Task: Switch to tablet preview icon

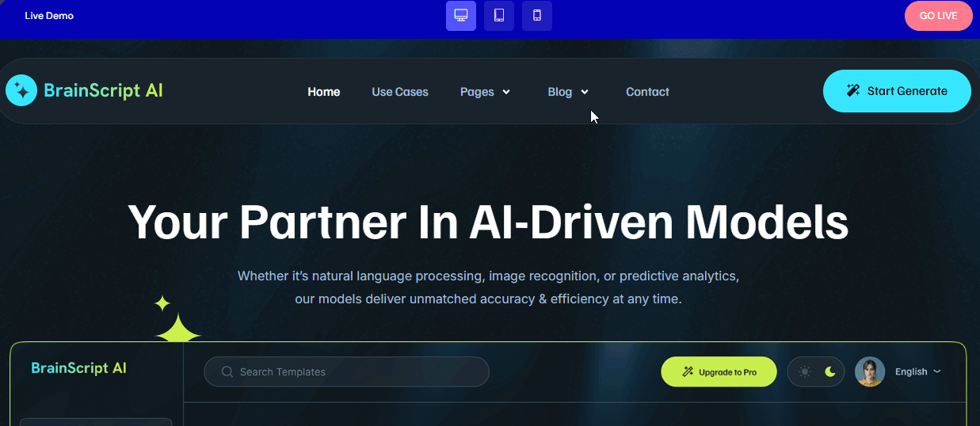Action: coord(499,16)
